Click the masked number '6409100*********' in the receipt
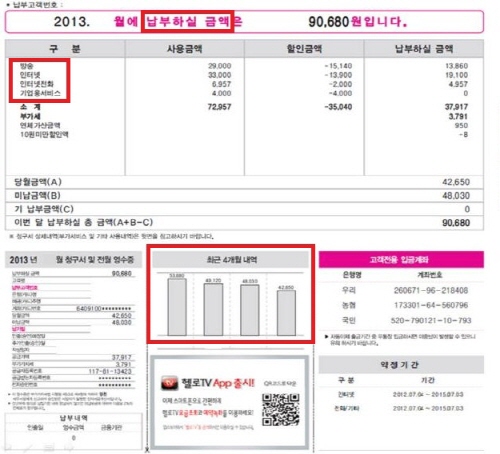Image resolution: width=500 pixels, height=454 pixels. pyautogui.click(x=104, y=309)
